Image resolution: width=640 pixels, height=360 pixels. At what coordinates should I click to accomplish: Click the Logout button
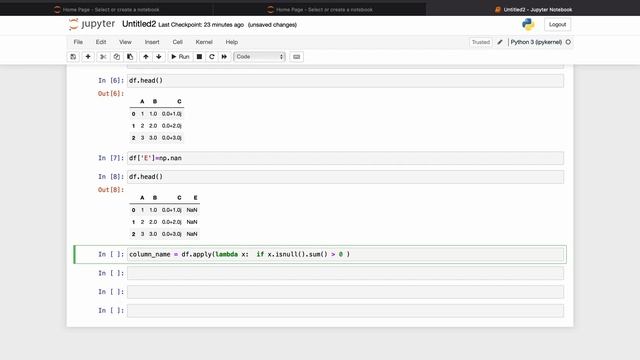558,24
